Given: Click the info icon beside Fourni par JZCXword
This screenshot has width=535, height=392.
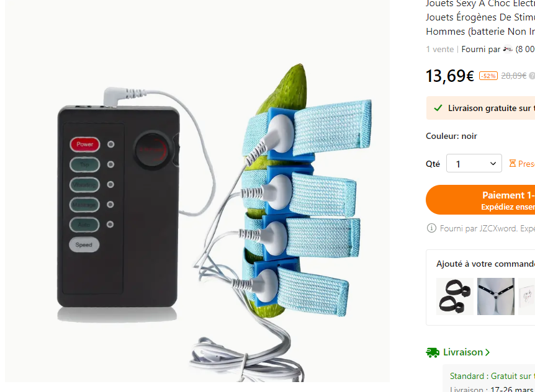Looking at the screenshot, I should (x=431, y=228).
